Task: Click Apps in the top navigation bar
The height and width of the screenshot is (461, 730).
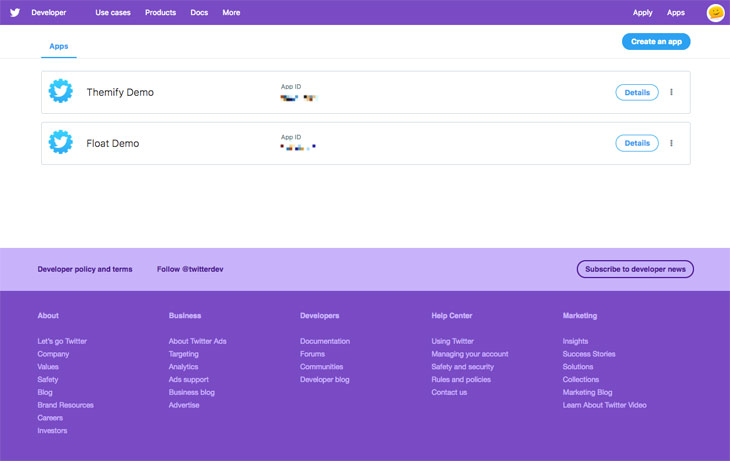Action: click(x=676, y=13)
